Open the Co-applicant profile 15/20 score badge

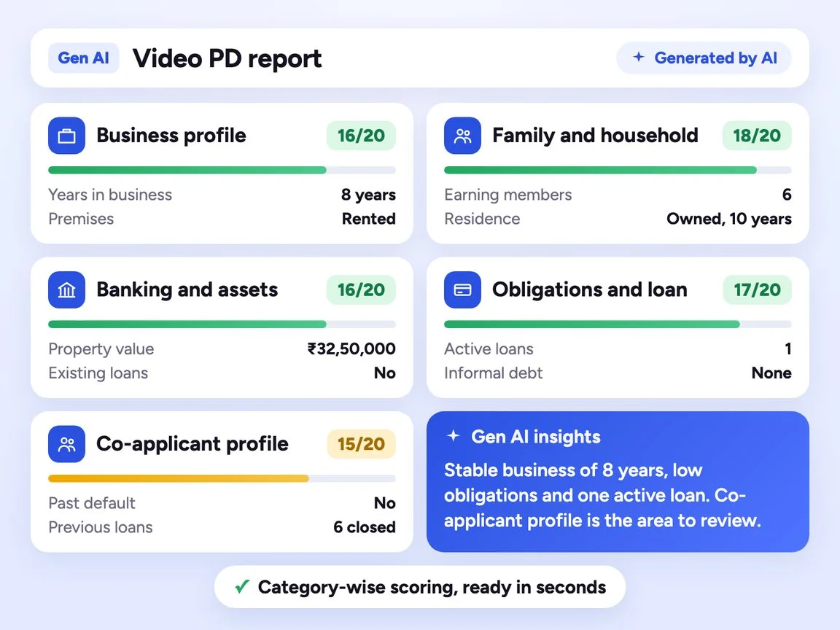[361, 444]
